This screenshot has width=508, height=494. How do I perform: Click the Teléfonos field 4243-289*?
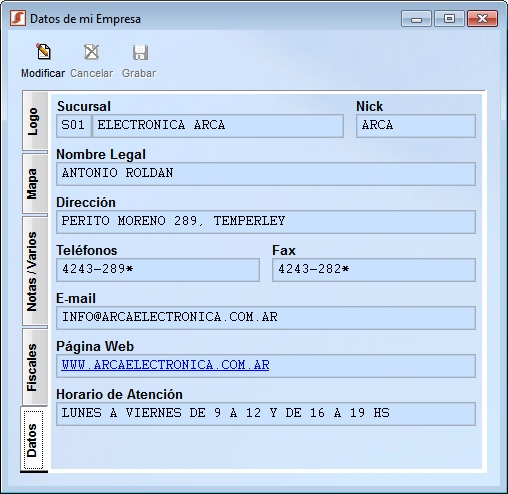coord(158,270)
